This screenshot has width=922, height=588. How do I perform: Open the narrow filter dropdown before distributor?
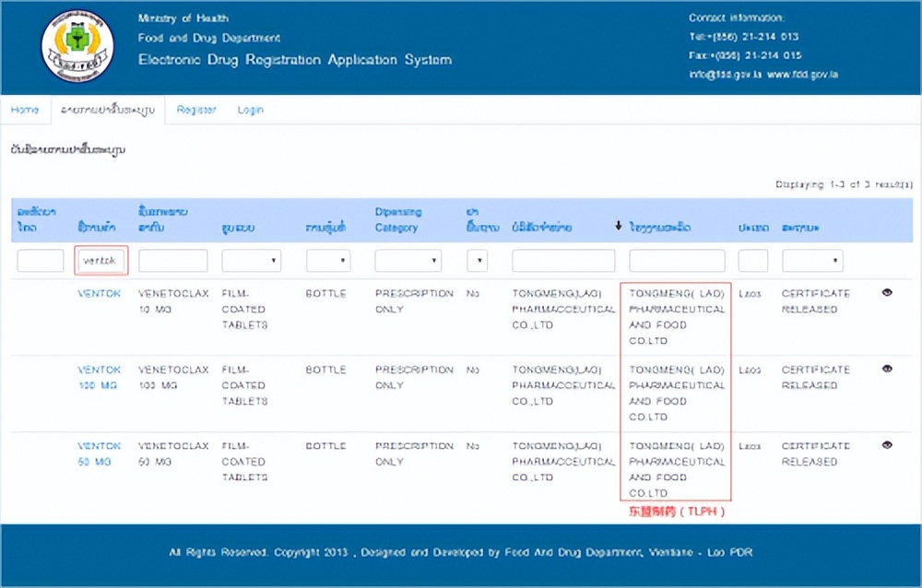477,261
